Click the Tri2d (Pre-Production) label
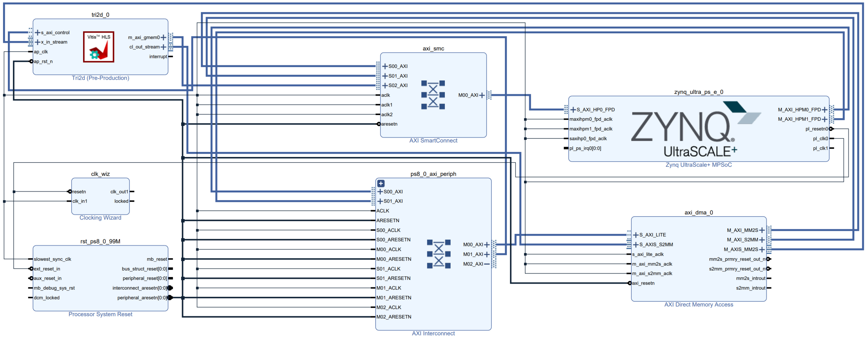 point(100,78)
